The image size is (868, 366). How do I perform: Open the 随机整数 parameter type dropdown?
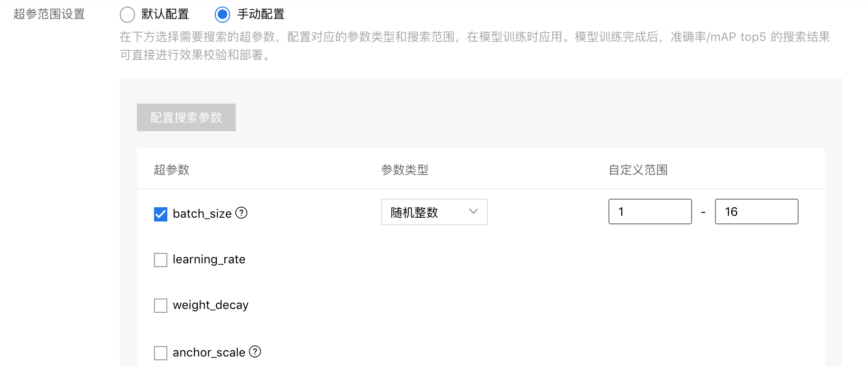coord(434,212)
